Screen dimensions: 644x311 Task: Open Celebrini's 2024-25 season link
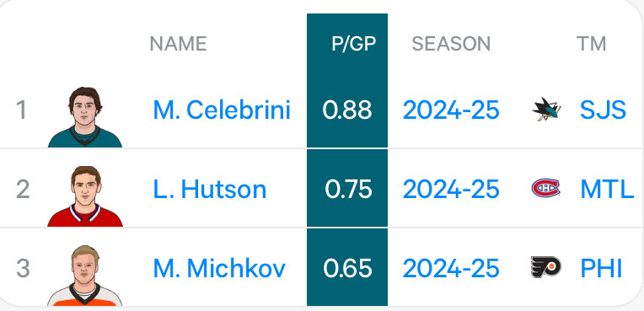tap(451, 110)
